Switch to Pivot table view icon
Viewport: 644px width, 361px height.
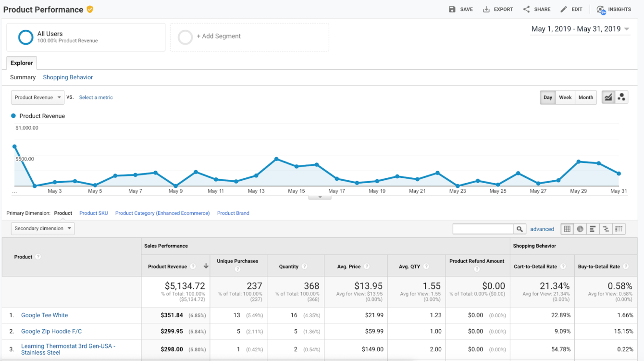coord(619,229)
